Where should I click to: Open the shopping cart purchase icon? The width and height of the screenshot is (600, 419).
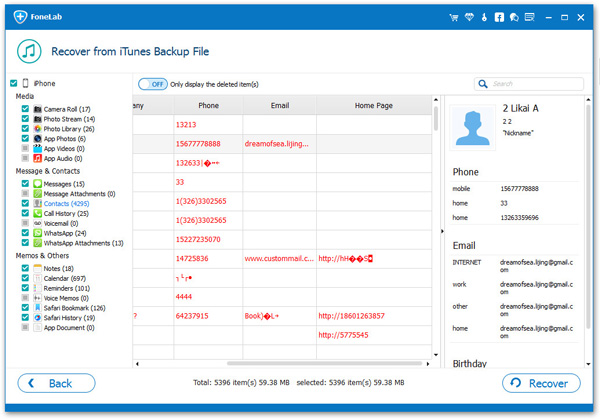point(452,17)
